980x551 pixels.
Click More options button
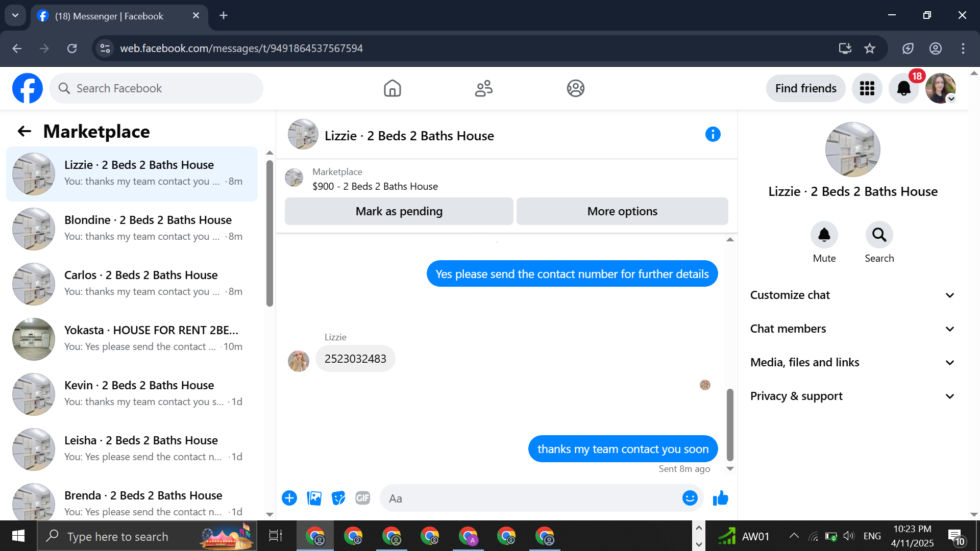coord(622,211)
